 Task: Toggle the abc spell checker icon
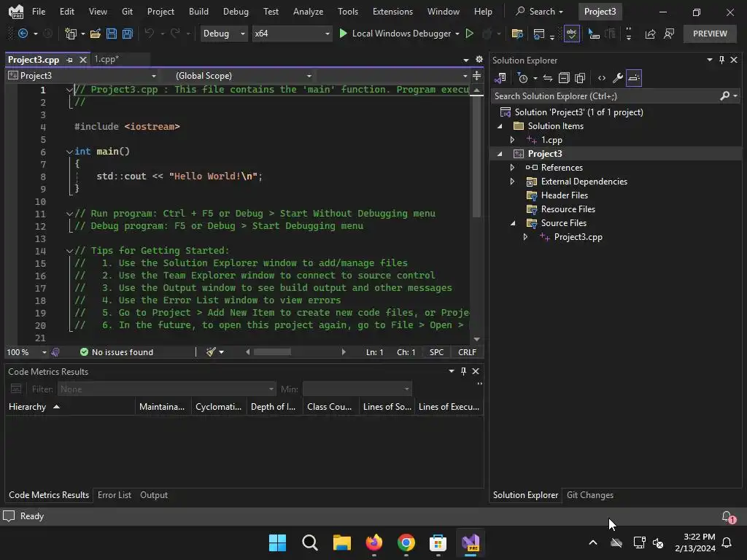pyautogui.click(x=572, y=34)
